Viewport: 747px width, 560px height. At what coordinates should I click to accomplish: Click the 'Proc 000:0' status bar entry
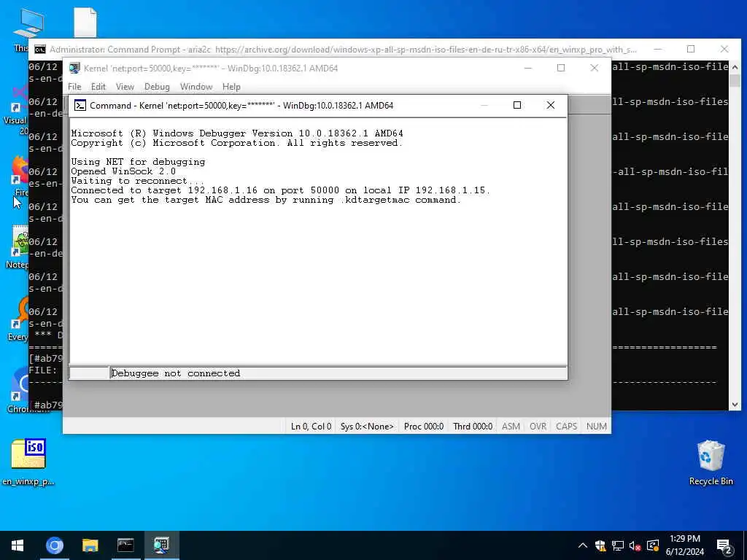tap(424, 426)
